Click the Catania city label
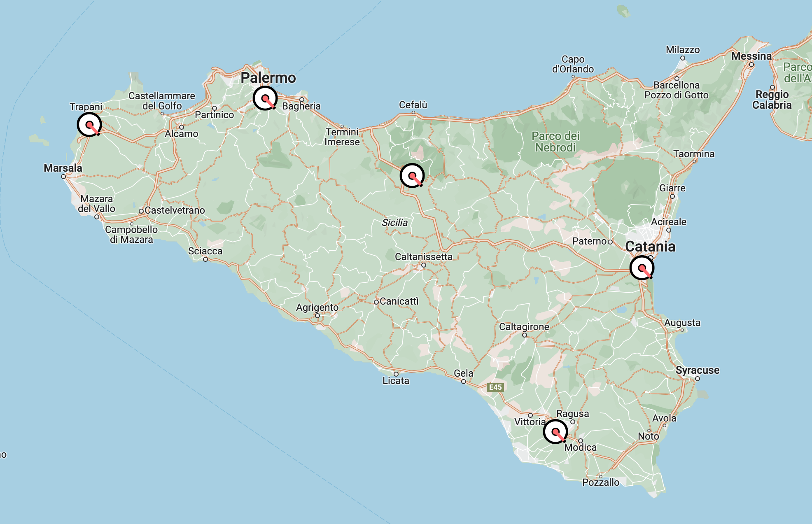Viewport: 812px width, 524px height. (x=650, y=247)
